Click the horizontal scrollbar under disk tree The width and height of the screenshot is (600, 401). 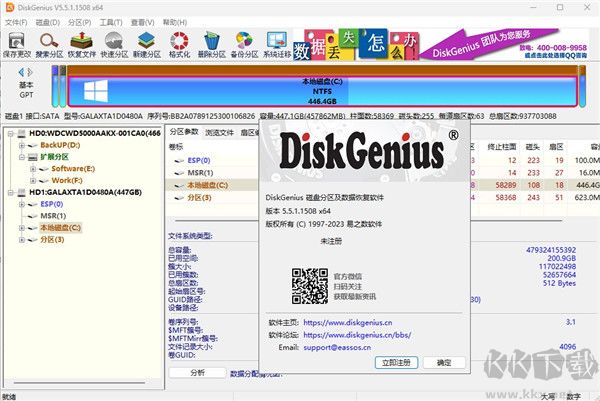pos(80,383)
